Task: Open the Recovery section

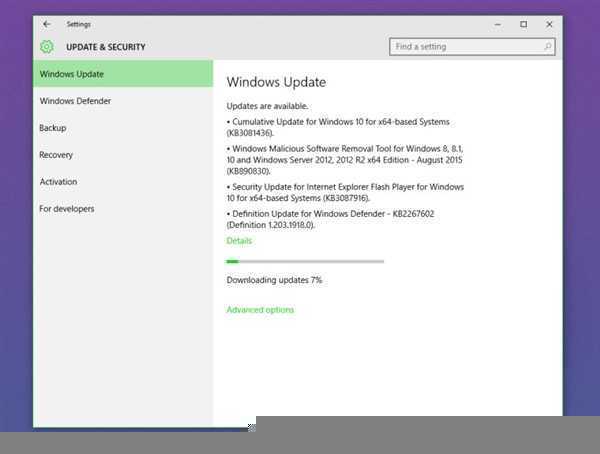Action: [x=123, y=155]
